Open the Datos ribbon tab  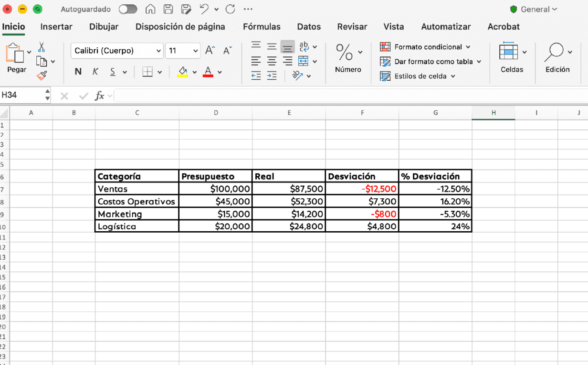309,27
